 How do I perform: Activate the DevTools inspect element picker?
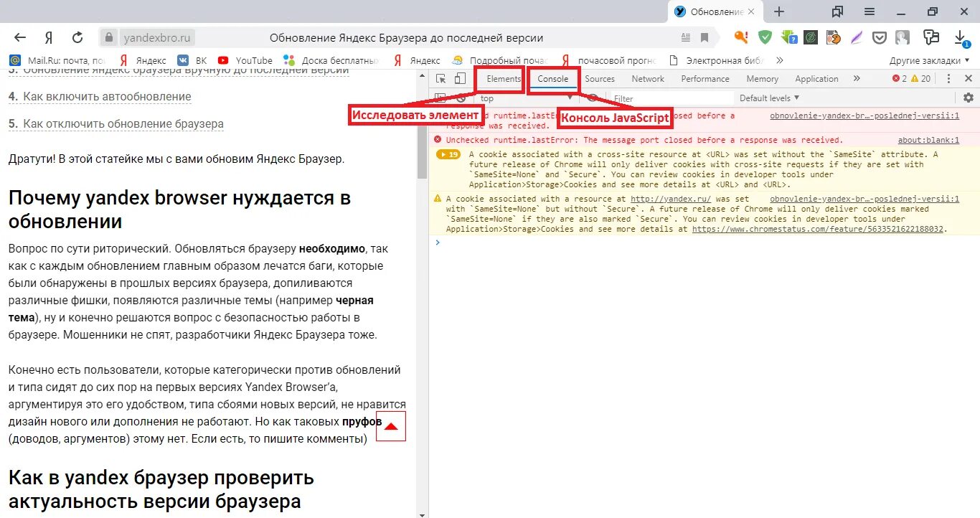click(x=441, y=79)
